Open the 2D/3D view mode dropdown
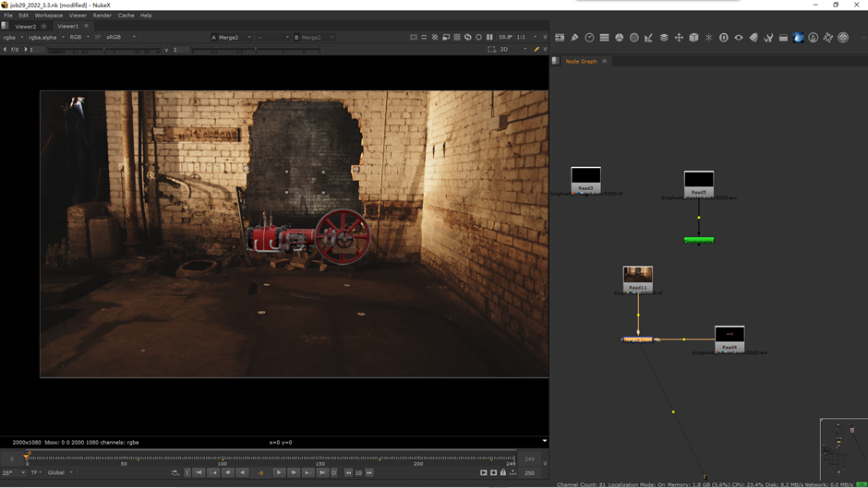The image size is (868, 488). (x=513, y=49)
